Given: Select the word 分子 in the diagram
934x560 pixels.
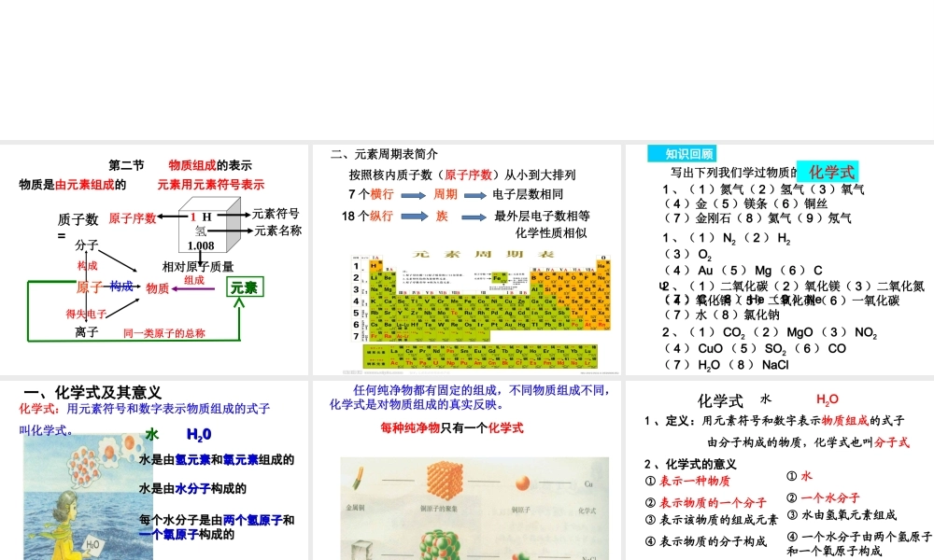Looking at the screenshot, I should [x=86, y=245].
